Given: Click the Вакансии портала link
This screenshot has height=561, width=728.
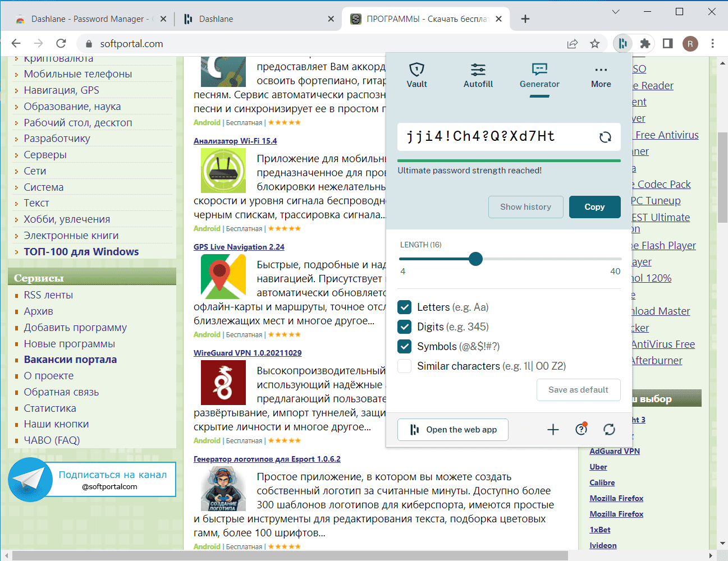Looking at the screenshot, I should [70, 360].
